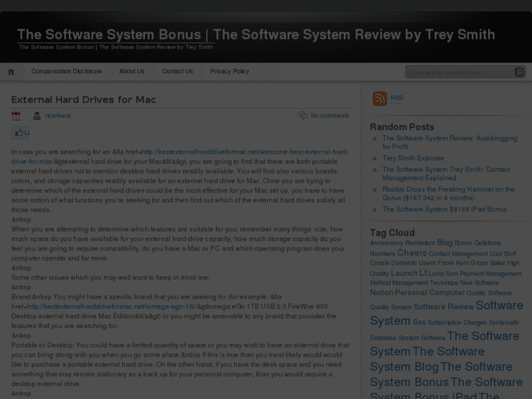Click the 'Random Posts' heading
Image resolution: width=532 pixels, height=399 pixels.
402,127
